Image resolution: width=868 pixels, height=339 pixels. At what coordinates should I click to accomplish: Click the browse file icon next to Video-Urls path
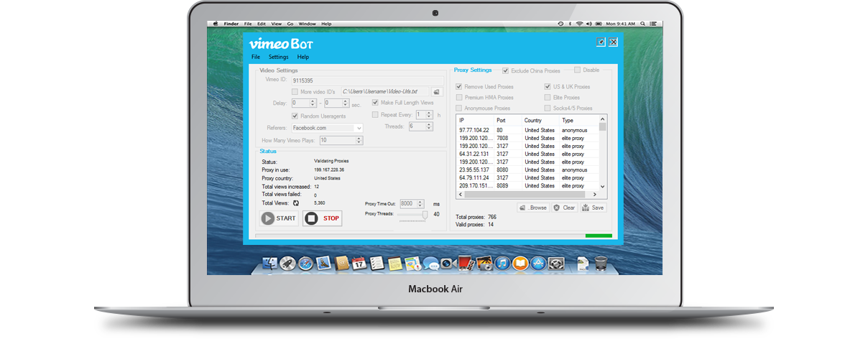pyautogui.click(x=435, y=92)
